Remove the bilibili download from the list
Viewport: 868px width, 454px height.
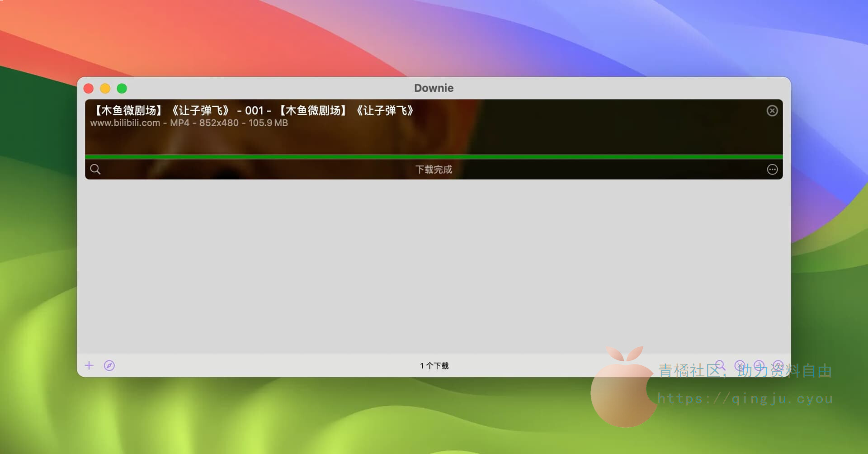pos(772,111)
